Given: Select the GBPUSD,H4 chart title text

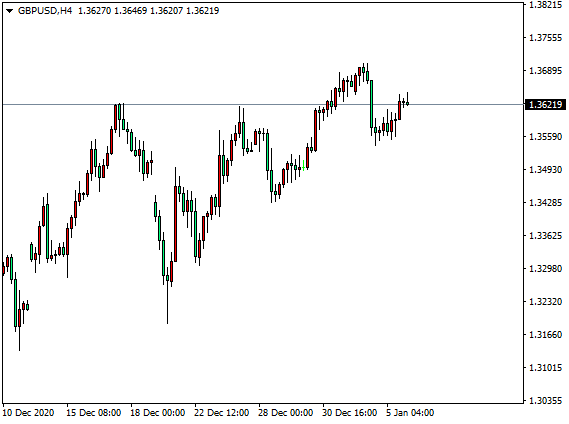Looking at the screenshot, I should (45, 11).
